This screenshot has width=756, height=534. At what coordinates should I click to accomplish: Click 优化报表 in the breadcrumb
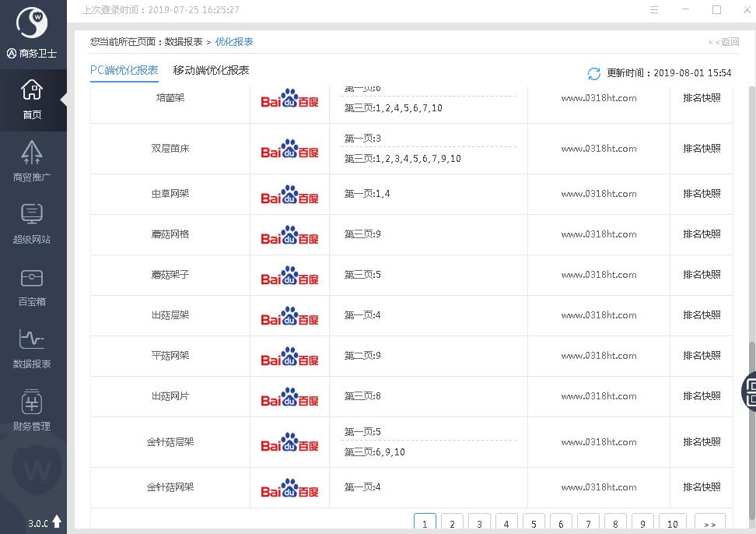[234, 42]
